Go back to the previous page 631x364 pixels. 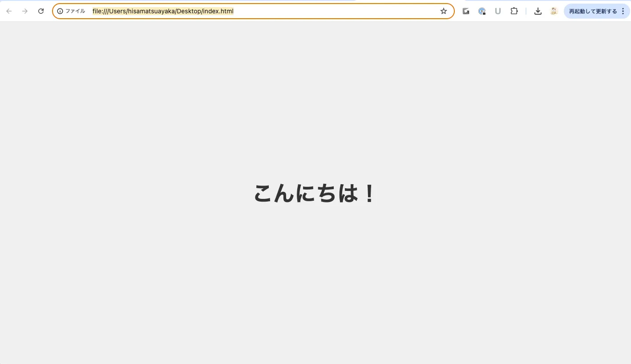click(x=9, y=11)
